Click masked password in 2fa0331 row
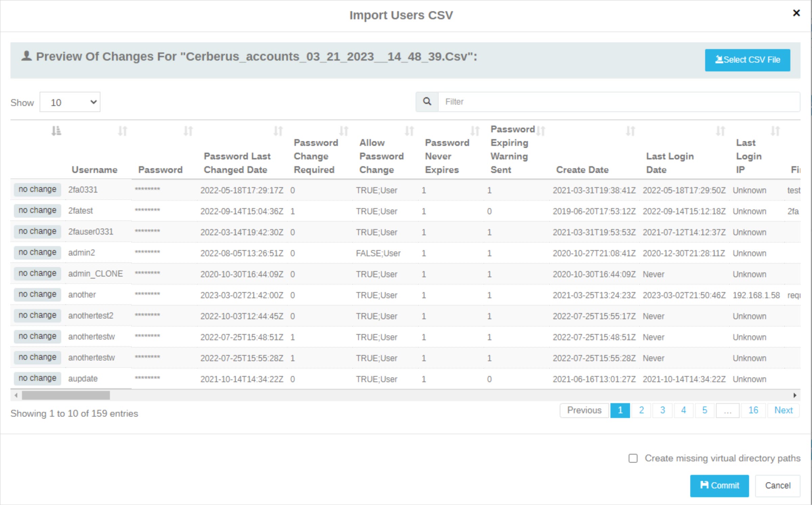This screenshot has height=505, width=812. [147, 189]
